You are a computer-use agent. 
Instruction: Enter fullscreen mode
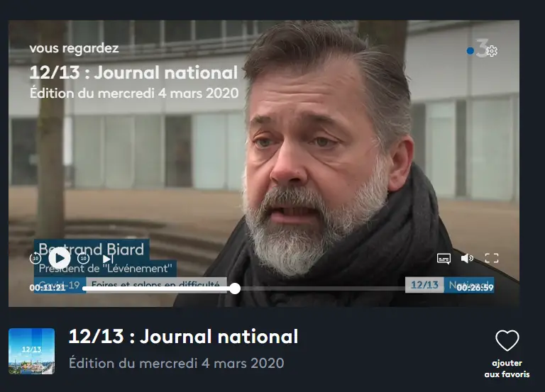click(492, 258)
